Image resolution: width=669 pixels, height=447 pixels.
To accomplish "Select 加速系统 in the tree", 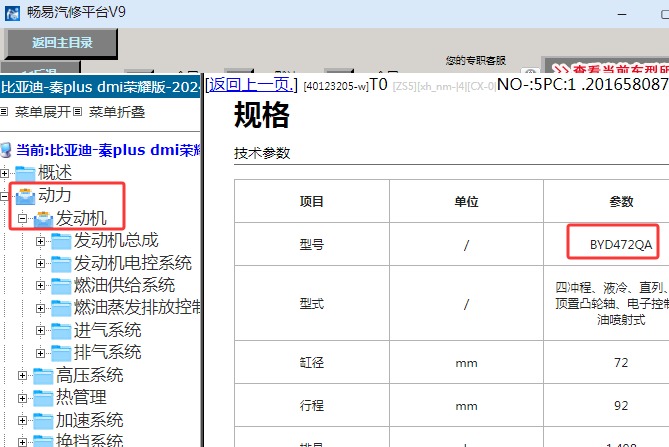I will (90, 420).
